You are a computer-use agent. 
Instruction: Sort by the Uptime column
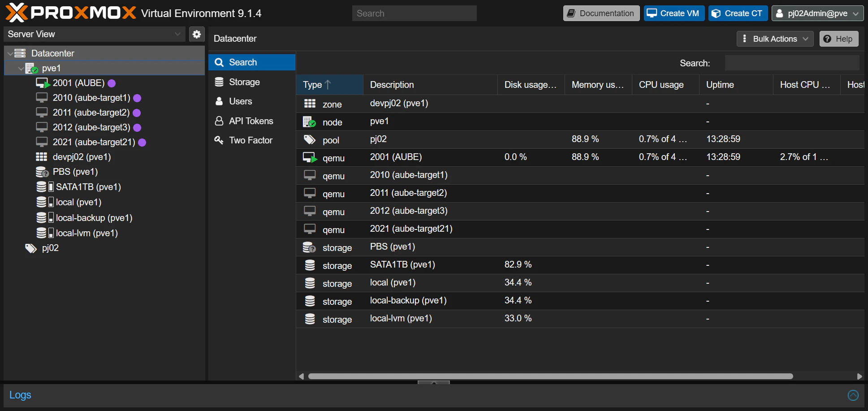736,85
